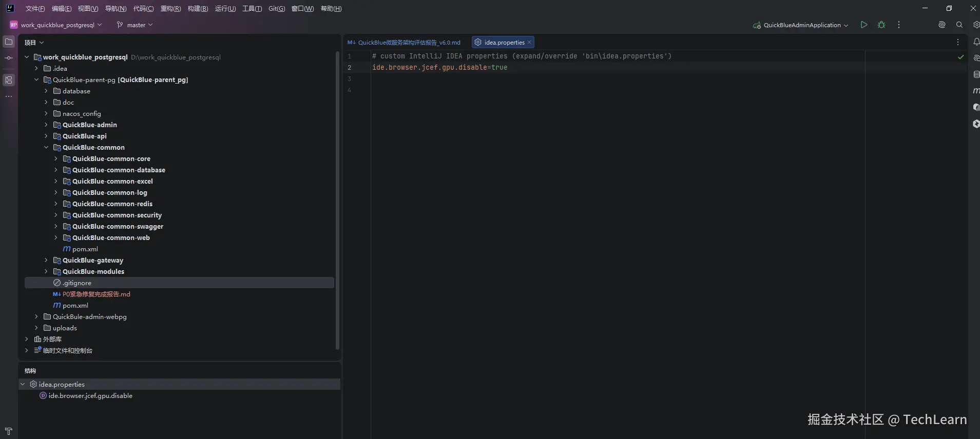Click the gear icon on idea.properties tab
The width and height of the screenshot is (980, 439).
tap(478, 42)
